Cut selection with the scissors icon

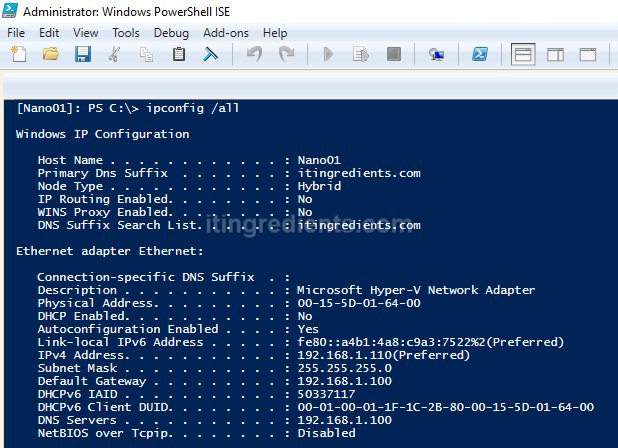pos(115,55)
